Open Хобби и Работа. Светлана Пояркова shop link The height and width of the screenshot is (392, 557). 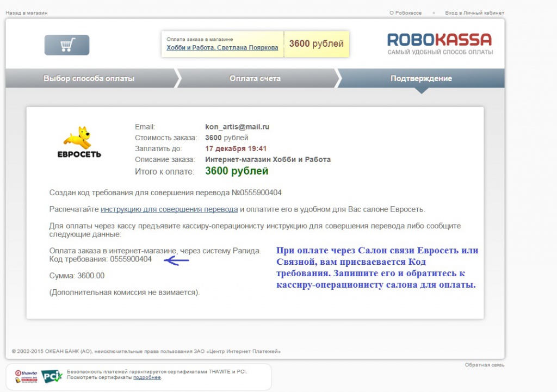[222, 48]
